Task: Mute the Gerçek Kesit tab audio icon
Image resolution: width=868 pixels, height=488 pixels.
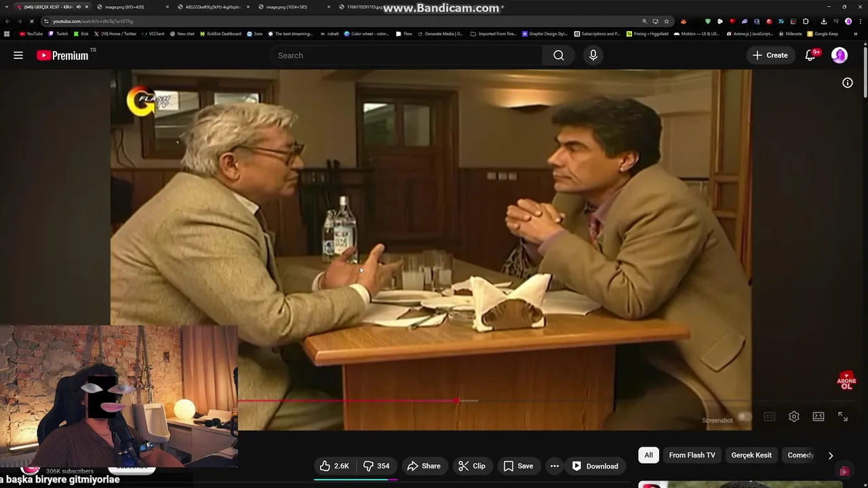Action: tap(79, 7)
